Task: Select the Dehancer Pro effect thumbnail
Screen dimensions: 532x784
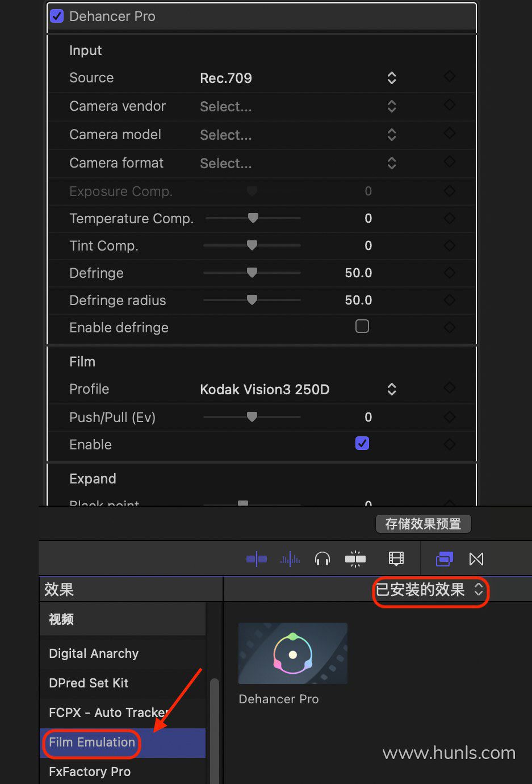Action: (293, 653)
